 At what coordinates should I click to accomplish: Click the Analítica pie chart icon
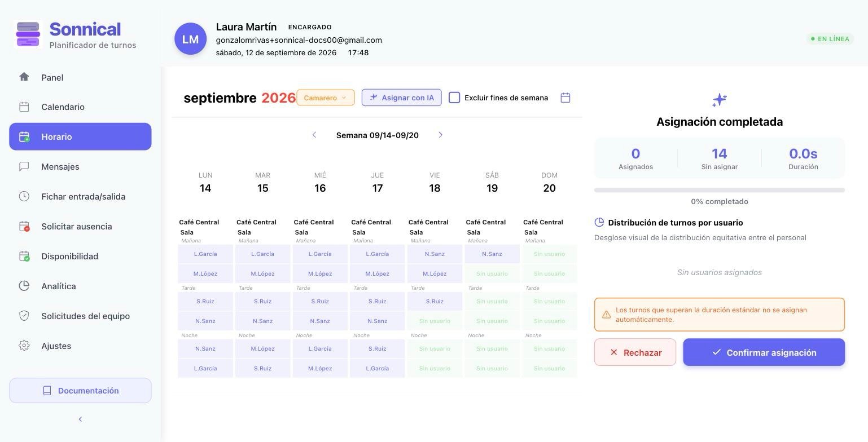pos(24,286)
